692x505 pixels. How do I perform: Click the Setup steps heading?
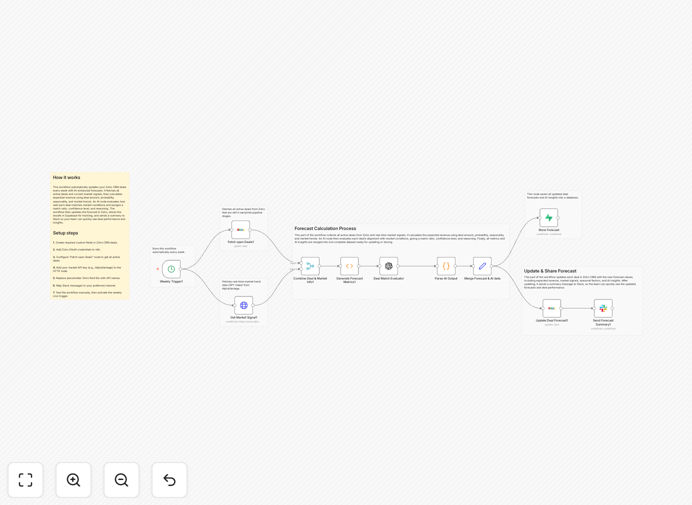pos(65,233)
